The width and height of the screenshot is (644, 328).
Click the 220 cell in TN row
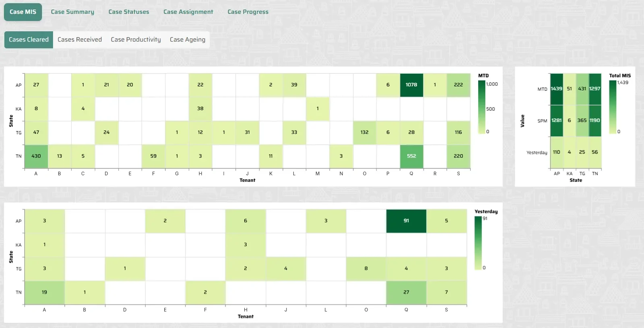pos(458,156)
